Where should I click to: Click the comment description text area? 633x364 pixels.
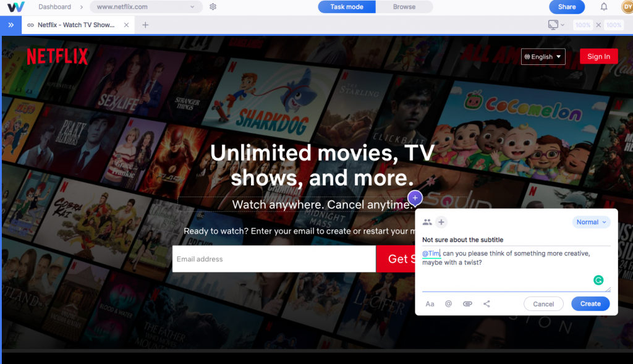(516, 269)
